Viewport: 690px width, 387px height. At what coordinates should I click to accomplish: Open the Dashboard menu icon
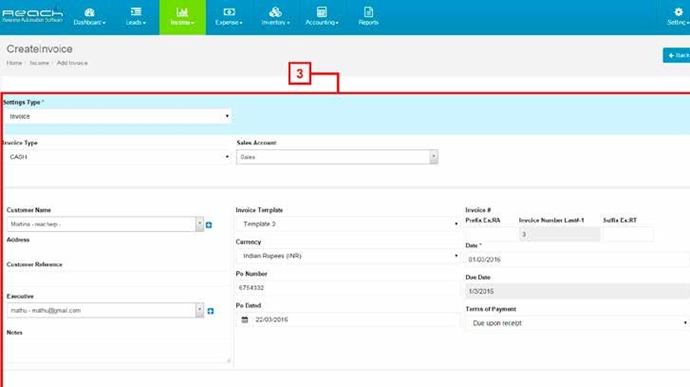(89, 12)
